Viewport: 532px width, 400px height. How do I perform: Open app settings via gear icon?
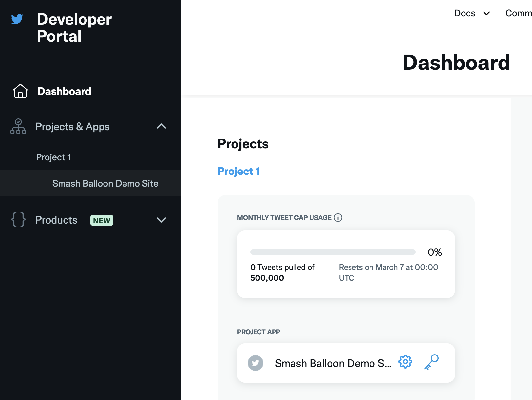click(405, 362)
